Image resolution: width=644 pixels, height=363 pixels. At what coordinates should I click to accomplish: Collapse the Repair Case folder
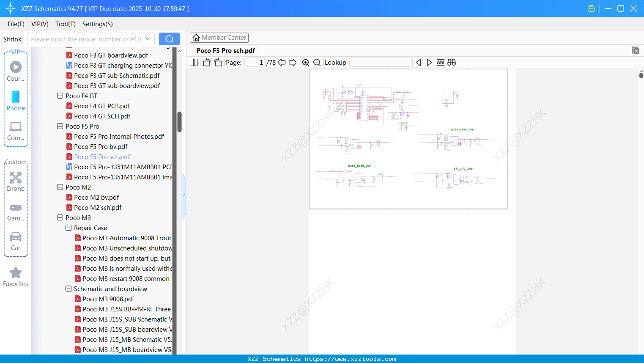point(69,228)
